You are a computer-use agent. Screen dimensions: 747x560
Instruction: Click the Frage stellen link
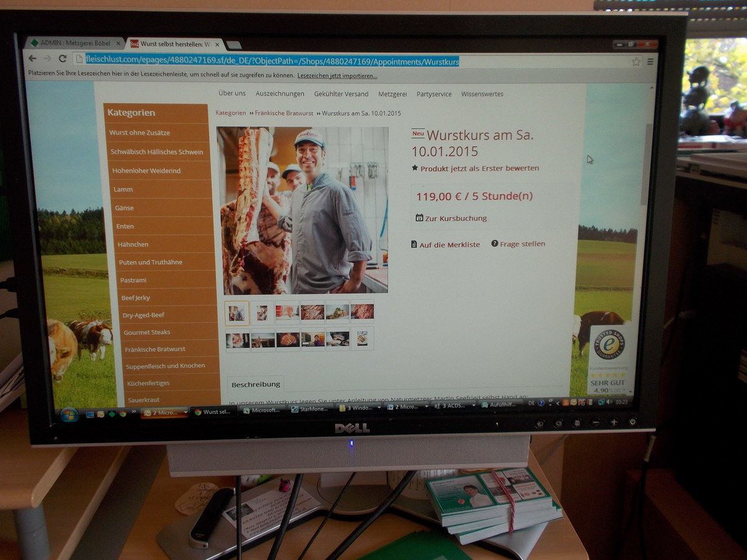[522, 244]
